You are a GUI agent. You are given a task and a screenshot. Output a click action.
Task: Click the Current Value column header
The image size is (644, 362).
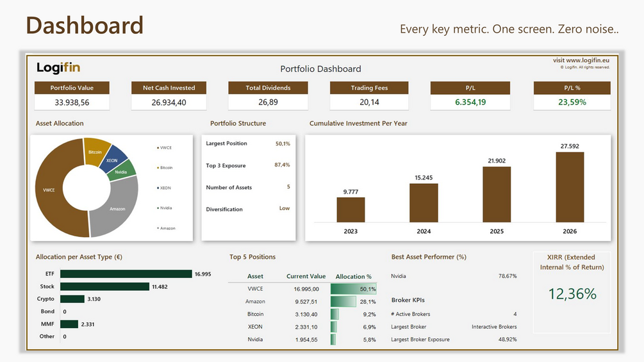tap(306, 276)
